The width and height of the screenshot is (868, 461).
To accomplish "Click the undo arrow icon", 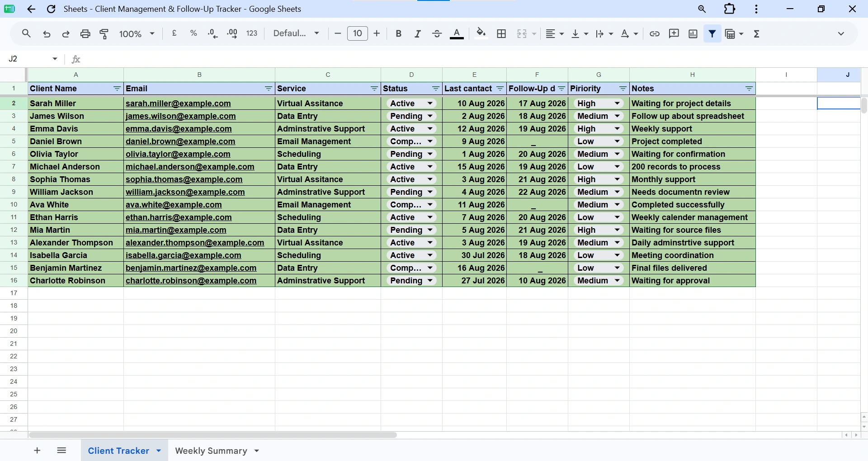I will click(47, 33).
